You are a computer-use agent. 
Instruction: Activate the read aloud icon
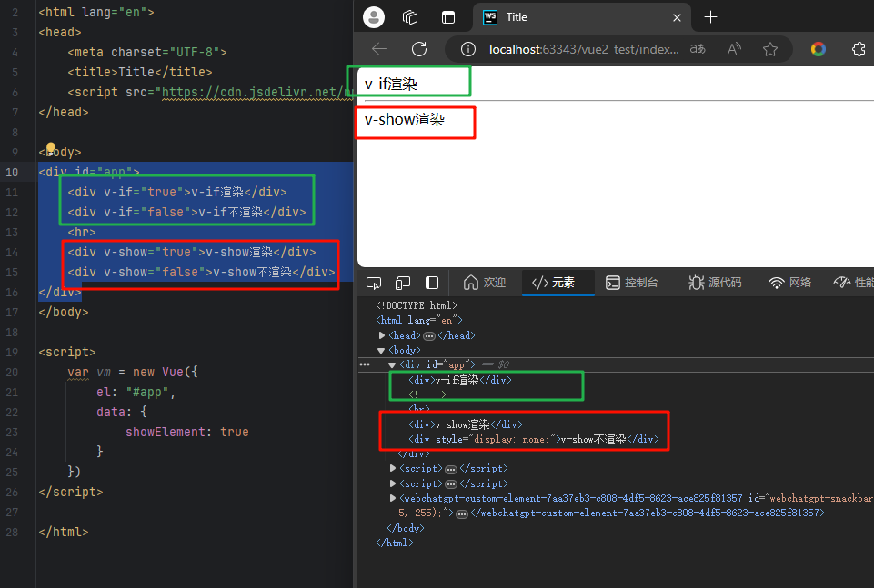[x=734, y=49]
